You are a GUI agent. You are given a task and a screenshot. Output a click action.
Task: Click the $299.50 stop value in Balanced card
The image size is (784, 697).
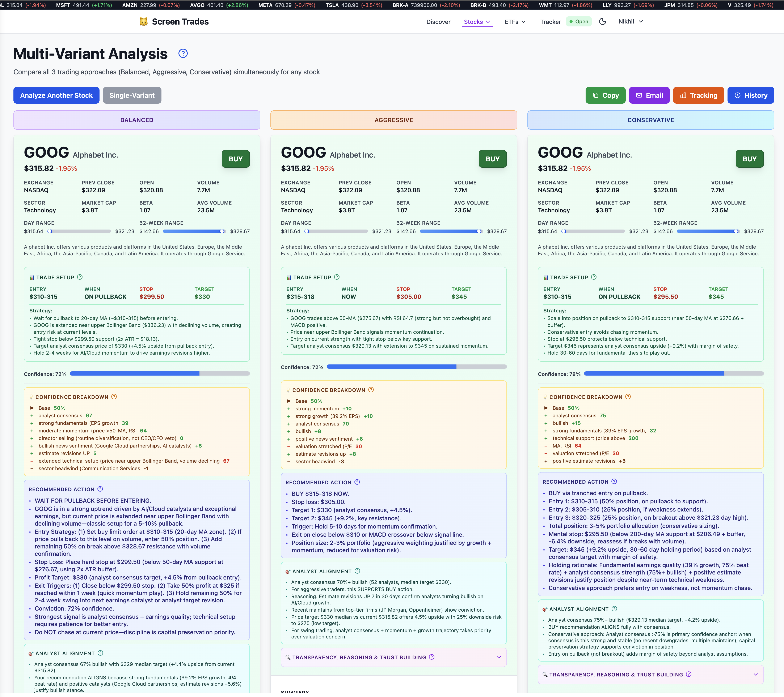pos(152,297)
